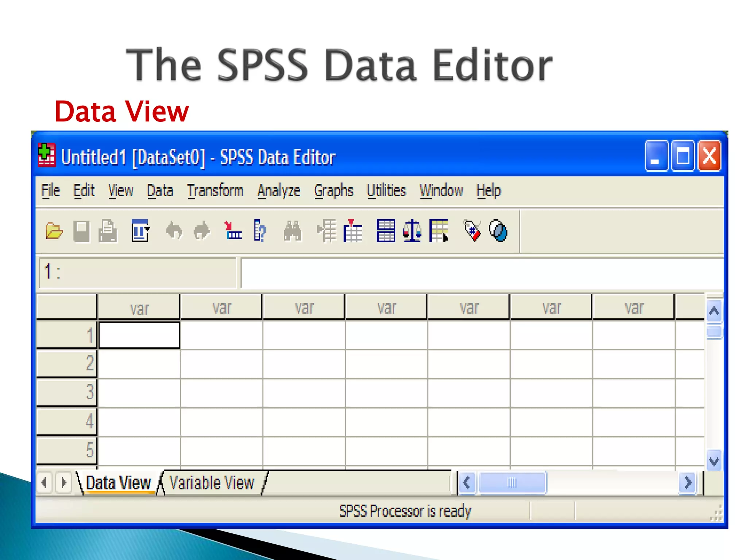
Task: Click vertical scrollbar down arrow
Action: click(x=714, y=461)
